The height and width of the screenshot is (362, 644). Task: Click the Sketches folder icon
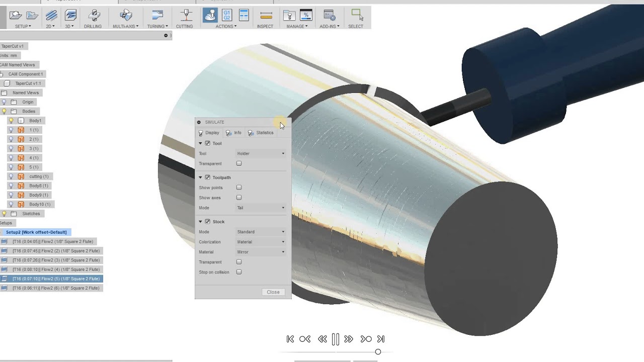click(x=14, y=214)
